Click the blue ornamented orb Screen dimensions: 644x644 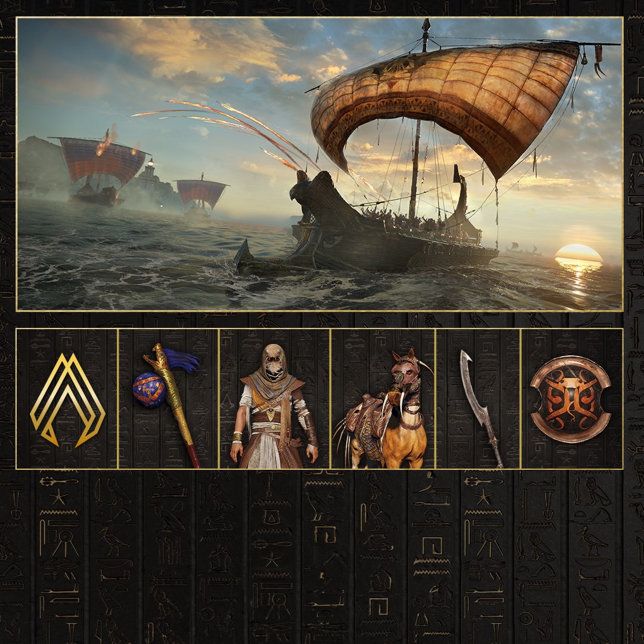click(x=149, y=390)
